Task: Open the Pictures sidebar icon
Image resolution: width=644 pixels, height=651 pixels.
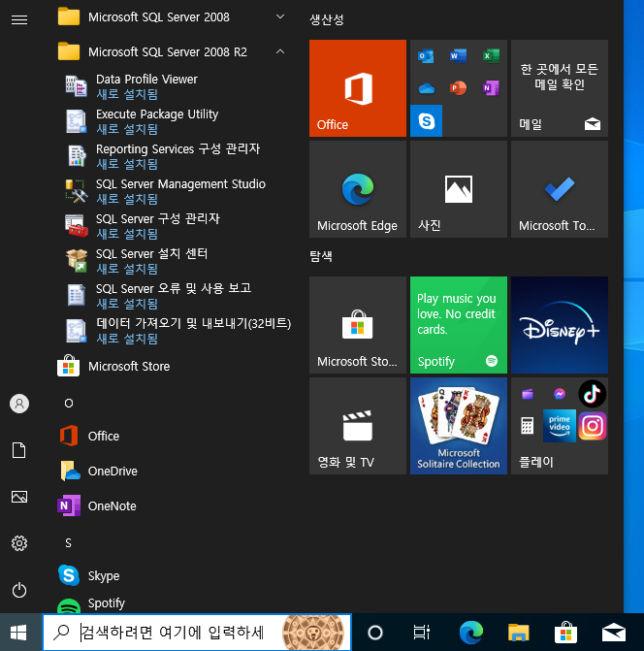Action: point(19,497)
